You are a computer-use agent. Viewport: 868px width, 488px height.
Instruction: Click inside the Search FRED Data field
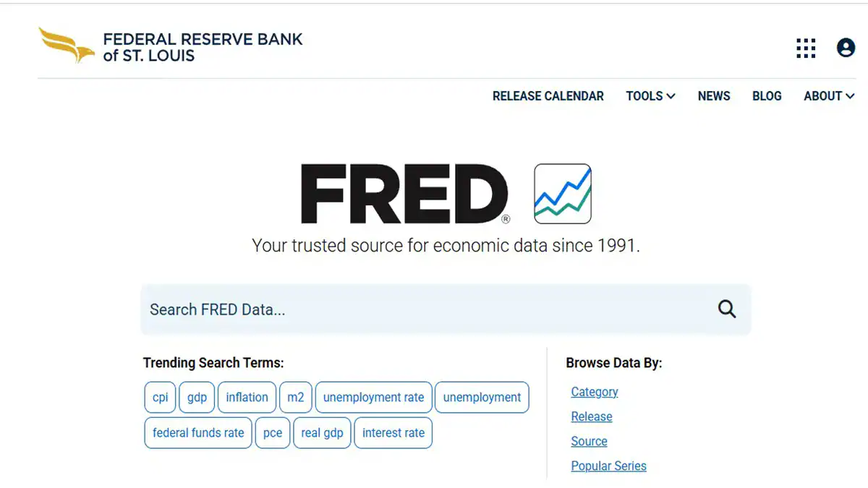(362, 309)
